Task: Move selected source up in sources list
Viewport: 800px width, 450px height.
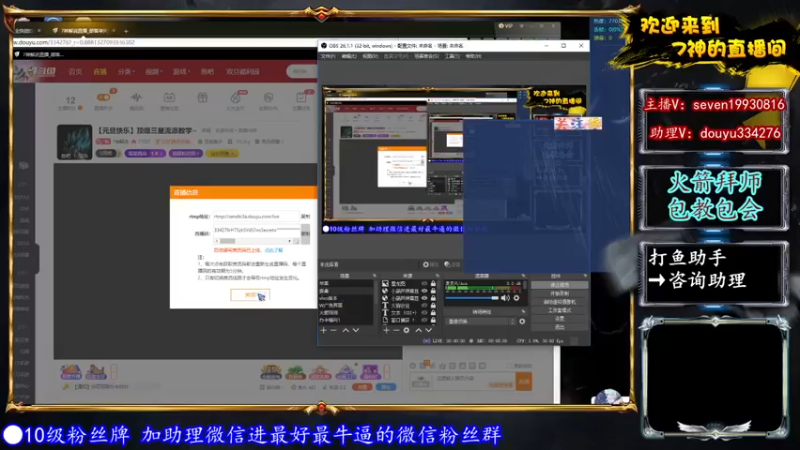Action: point(418,330)
